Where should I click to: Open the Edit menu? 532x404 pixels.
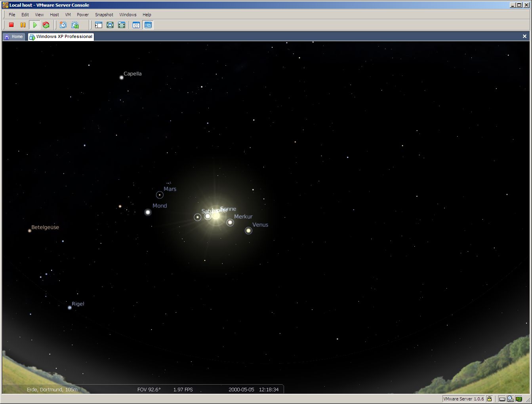[25, 15]
